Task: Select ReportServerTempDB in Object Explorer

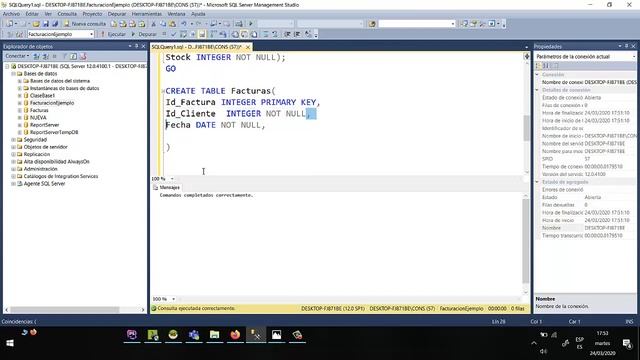Action: [53, 132]
